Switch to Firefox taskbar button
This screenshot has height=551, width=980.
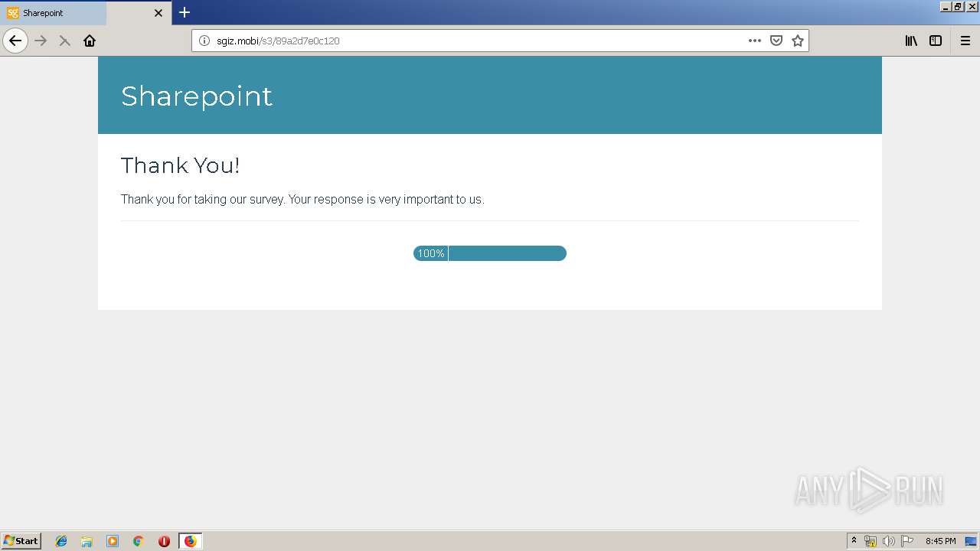point(191,541)
